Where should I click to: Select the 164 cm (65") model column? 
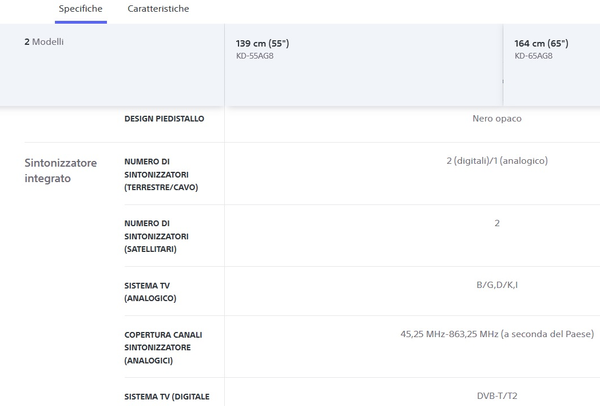[541, 44]
